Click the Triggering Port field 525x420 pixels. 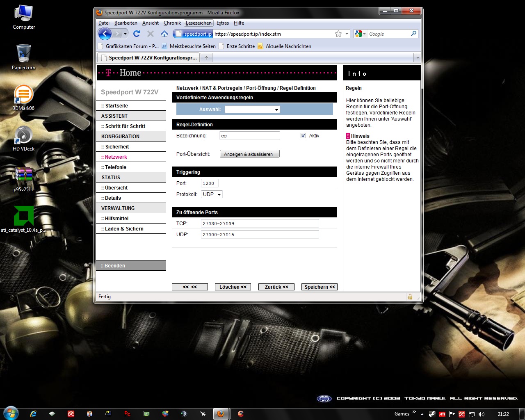pos(210,183)
